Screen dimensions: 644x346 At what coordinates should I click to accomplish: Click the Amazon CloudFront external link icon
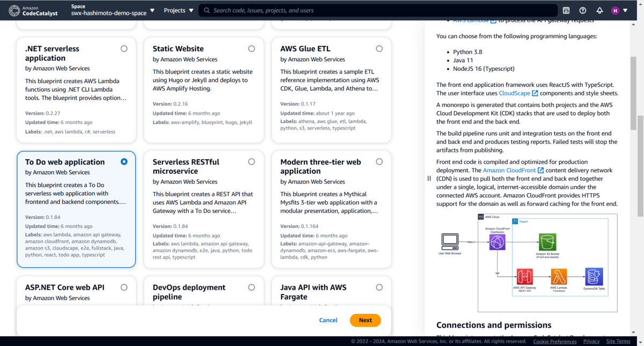(x=540, y=171)
